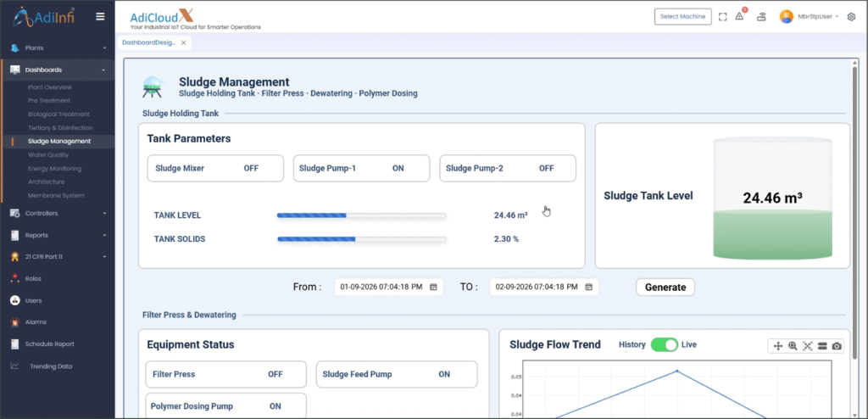Click the Sludge Tank Level cylinder gauge
The image size is (868, 419).
(x=773, y=198)
